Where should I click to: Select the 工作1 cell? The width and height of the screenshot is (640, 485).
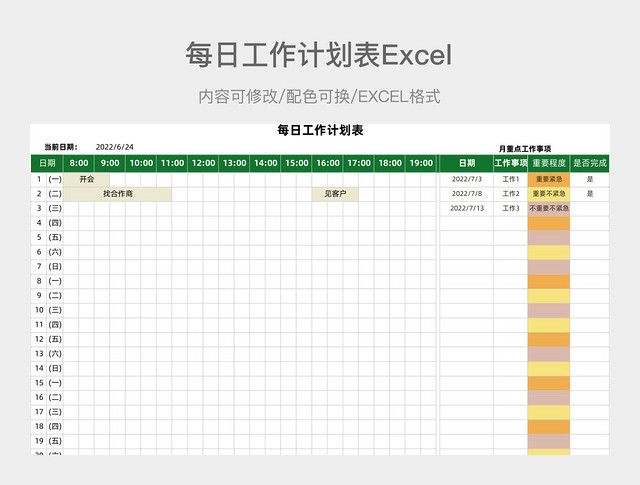click(511, 179)
